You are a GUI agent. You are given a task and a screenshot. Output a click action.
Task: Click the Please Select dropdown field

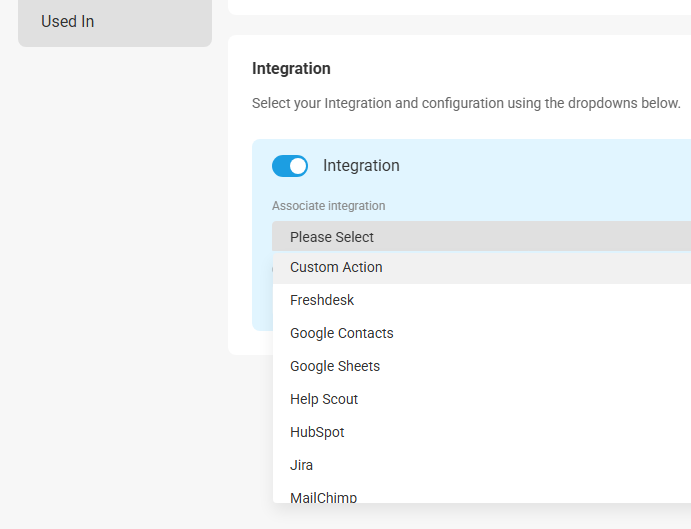(481, 237)
